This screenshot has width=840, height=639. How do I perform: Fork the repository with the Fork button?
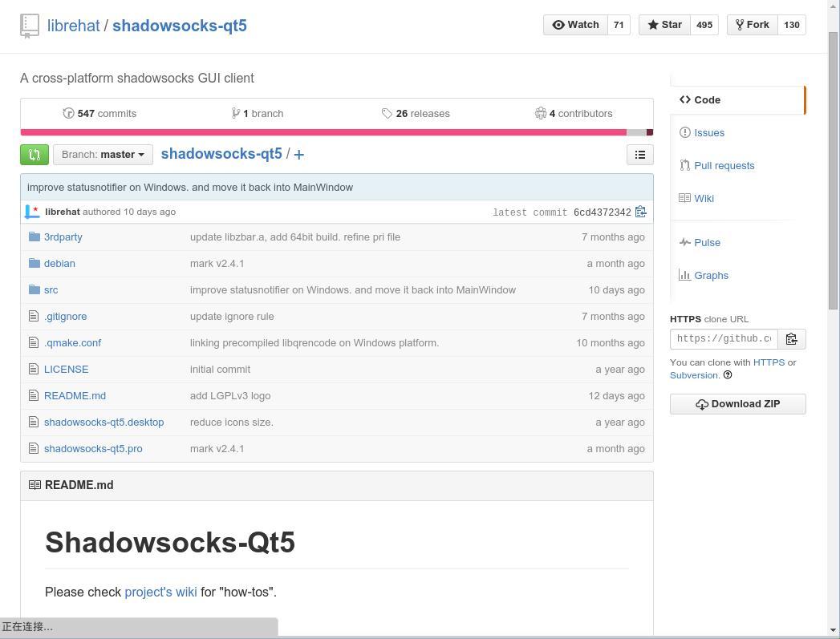pyautogui.click(x=752, y=25)
